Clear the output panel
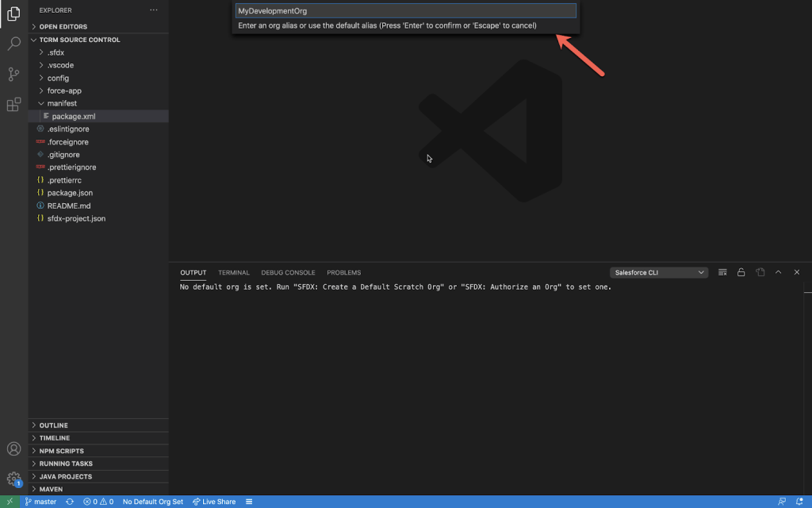The width and height of the screenshot is (812, 508). click(722, 272)
